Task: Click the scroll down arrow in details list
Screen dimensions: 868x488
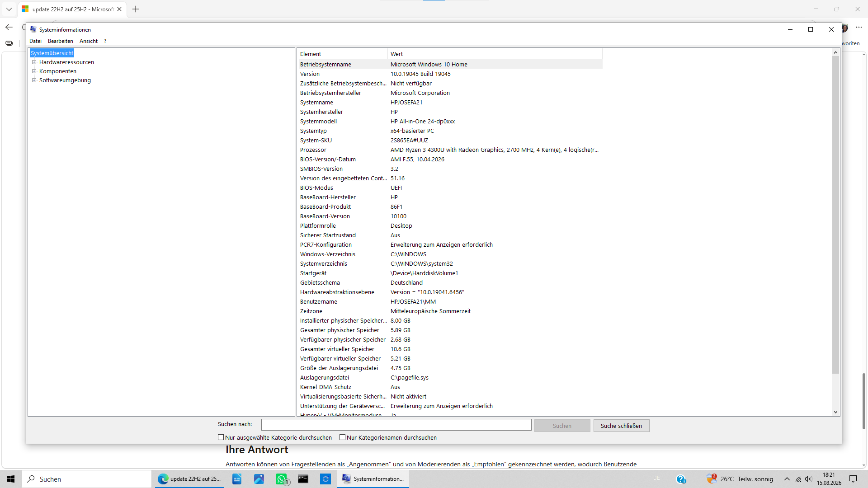Action: (x=835, y=412)
